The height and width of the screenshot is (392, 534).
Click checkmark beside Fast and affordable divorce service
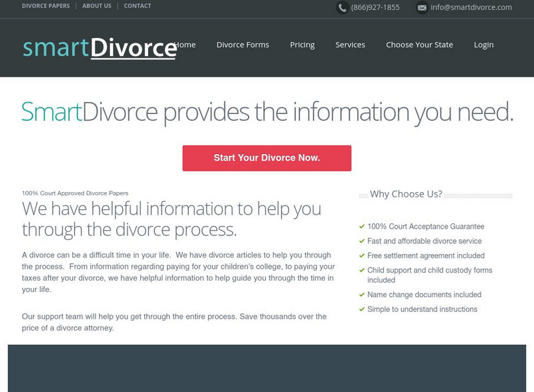361,241
